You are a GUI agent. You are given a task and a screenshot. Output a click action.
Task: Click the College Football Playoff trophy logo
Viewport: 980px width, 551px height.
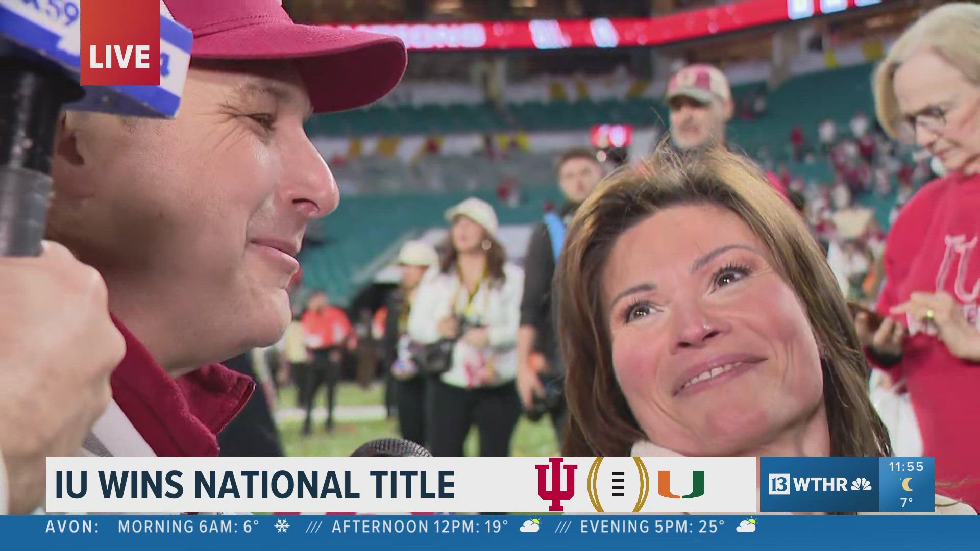(618, 484)
